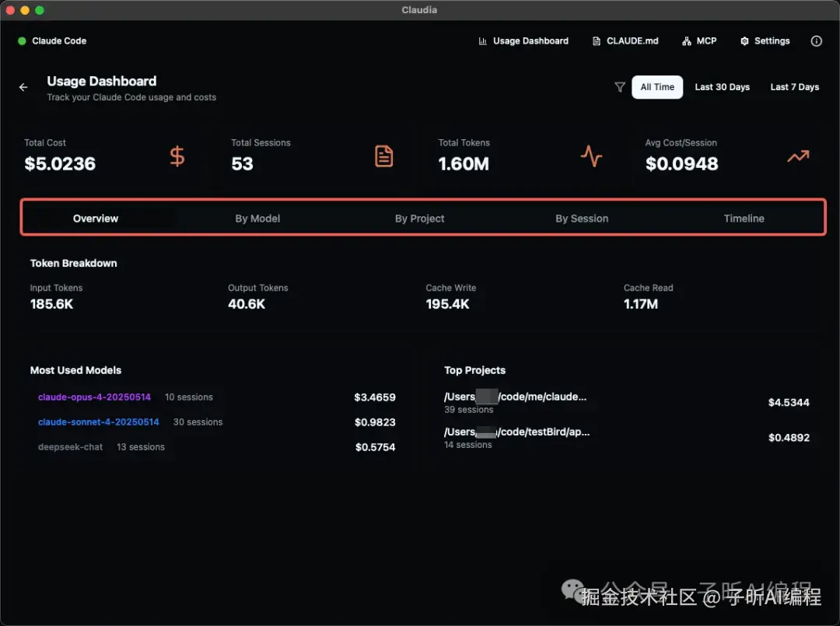Click the /code/testBird/ap... project path
The width and height of the screenshot is (840, 626).
click(x=517, y=432)
